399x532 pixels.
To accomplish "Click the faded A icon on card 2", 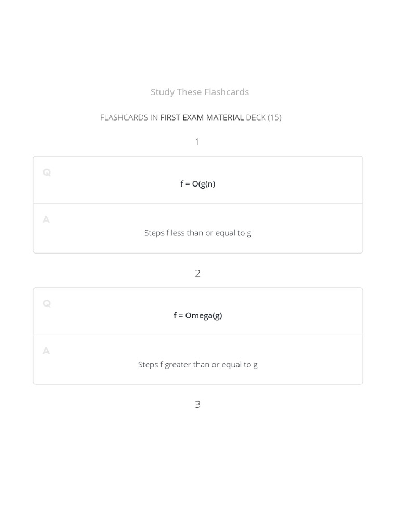I will pyautogui.click(x=46, y=351).
